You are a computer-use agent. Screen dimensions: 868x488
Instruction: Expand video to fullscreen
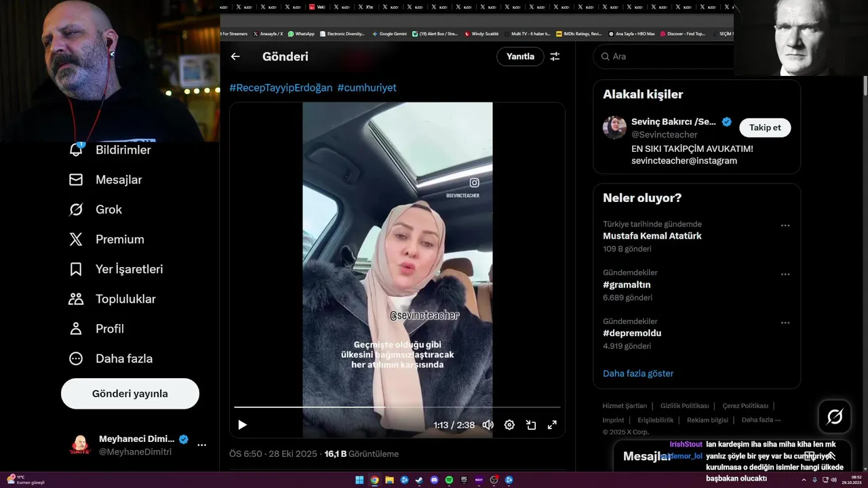point(552,425)
